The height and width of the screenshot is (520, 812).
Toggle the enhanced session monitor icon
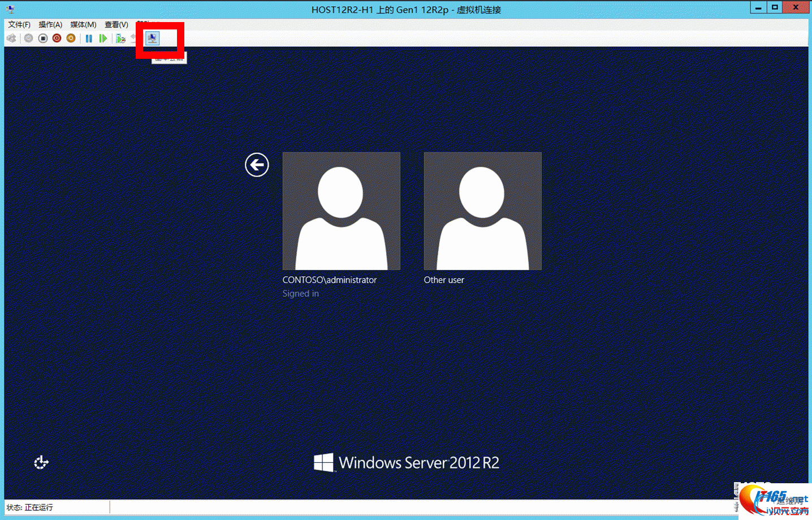(x=152, y=38)
